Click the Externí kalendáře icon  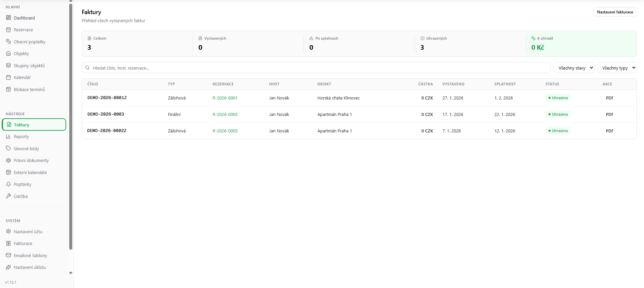coord(8,172)
